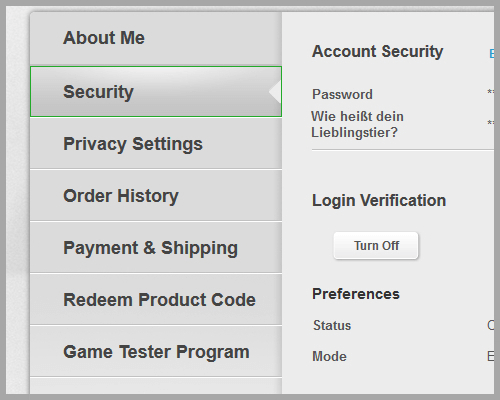Click the Password label
Screen dimensions: 500x400
(342, 94)
